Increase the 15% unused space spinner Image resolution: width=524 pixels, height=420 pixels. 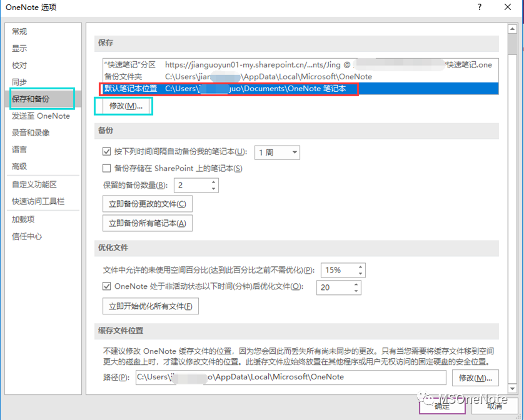(360, 267)
